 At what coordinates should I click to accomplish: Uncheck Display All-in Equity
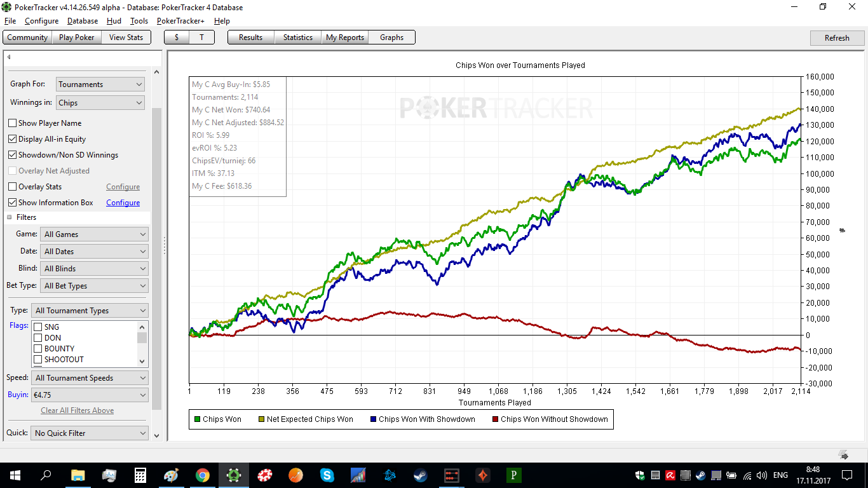point(12,139)
